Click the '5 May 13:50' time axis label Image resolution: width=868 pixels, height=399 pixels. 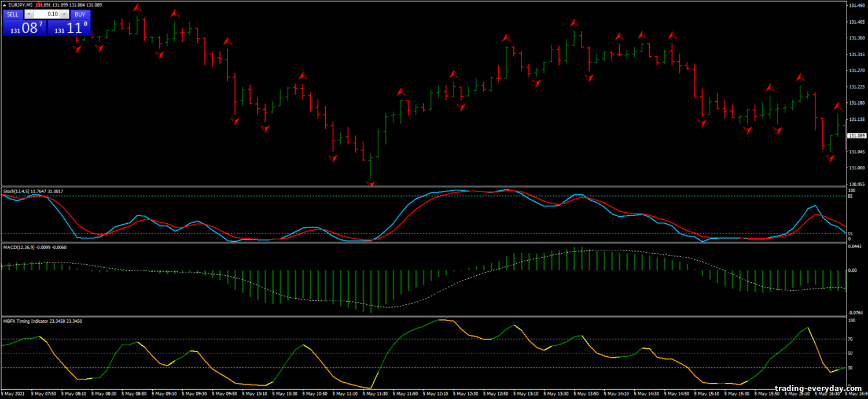coord(585,394)
